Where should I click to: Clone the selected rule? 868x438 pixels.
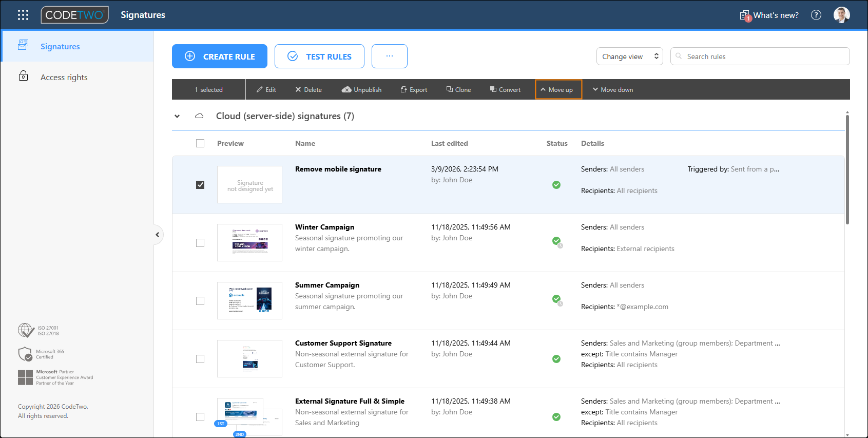click(458, 89)
